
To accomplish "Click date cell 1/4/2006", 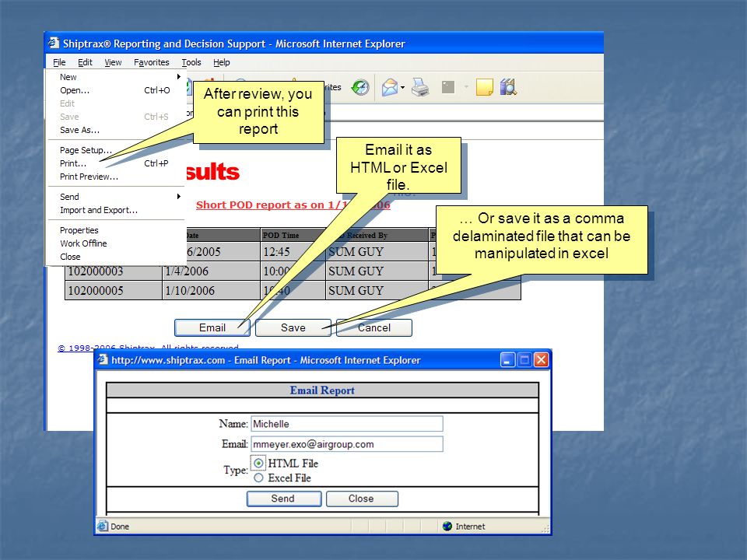I will pyautogui.click(x=212, y=271).
